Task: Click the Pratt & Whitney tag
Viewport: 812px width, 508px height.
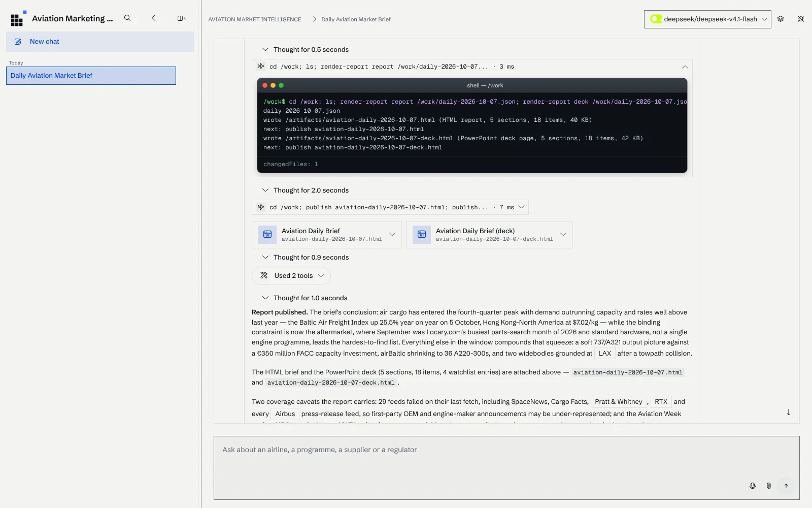Action: coord(619,402)
